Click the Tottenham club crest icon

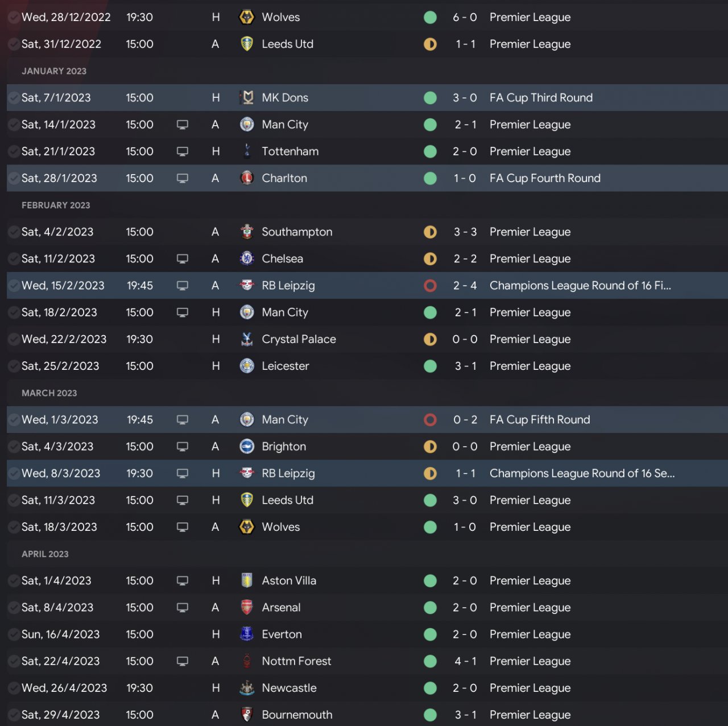(x=247, y=151)
